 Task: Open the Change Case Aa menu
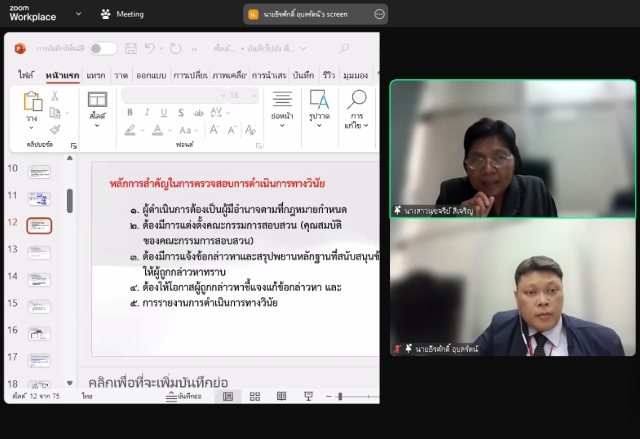pos(185,130)
